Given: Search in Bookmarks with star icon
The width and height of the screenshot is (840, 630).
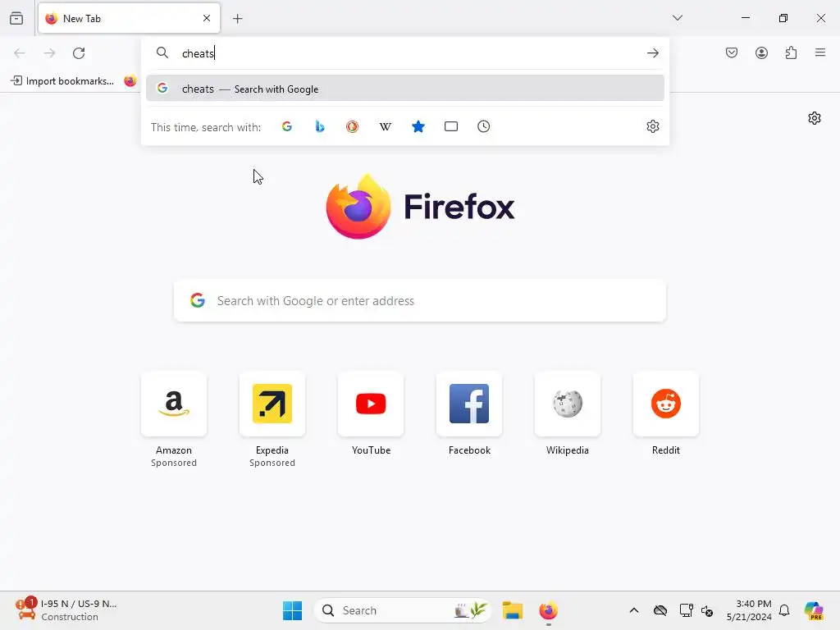Looking at the screenshot, I should point(418,126).
